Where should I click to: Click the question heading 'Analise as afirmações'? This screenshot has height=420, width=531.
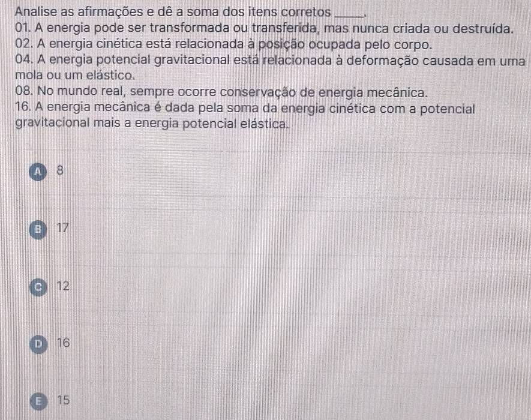pos(80,12)
